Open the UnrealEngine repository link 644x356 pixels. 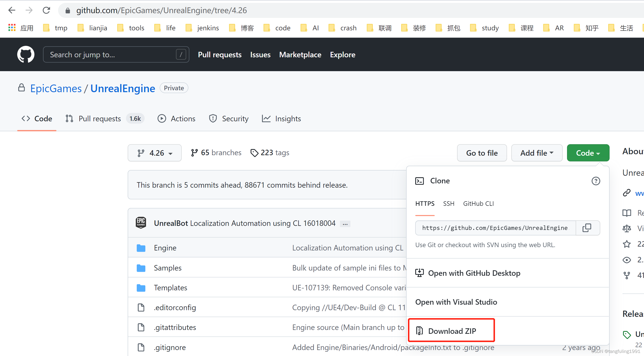(123, 88)
